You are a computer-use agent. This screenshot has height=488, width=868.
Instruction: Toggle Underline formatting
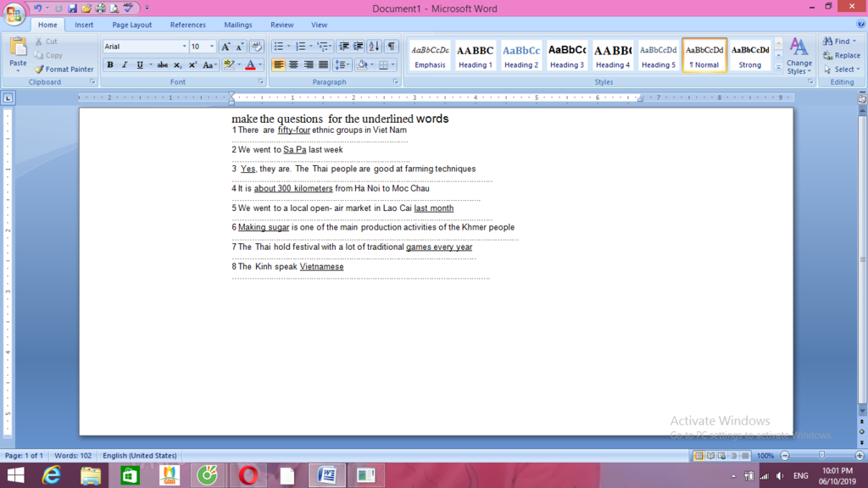[x=140, y=64]
